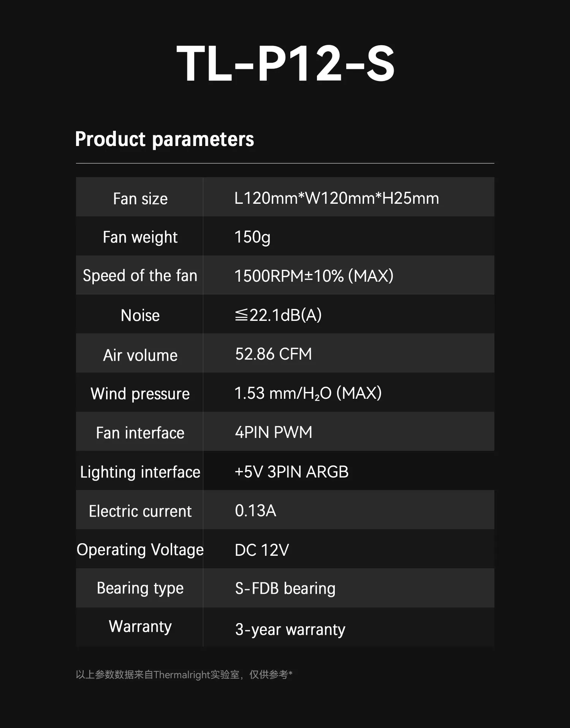The height and width of the screenshot is (728, 570).
Task: Select the Fan weight row label
Action: [x=140, y=238]
